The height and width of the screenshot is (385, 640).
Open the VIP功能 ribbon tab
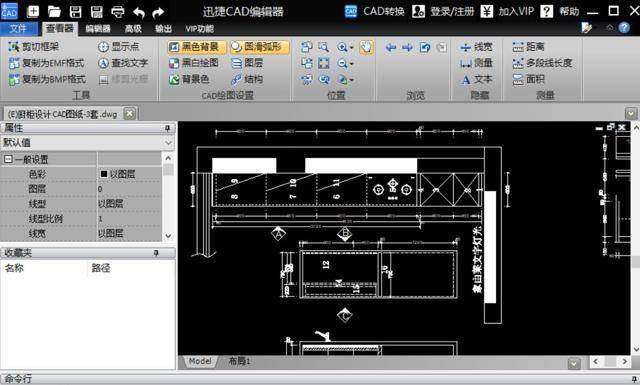199,29
